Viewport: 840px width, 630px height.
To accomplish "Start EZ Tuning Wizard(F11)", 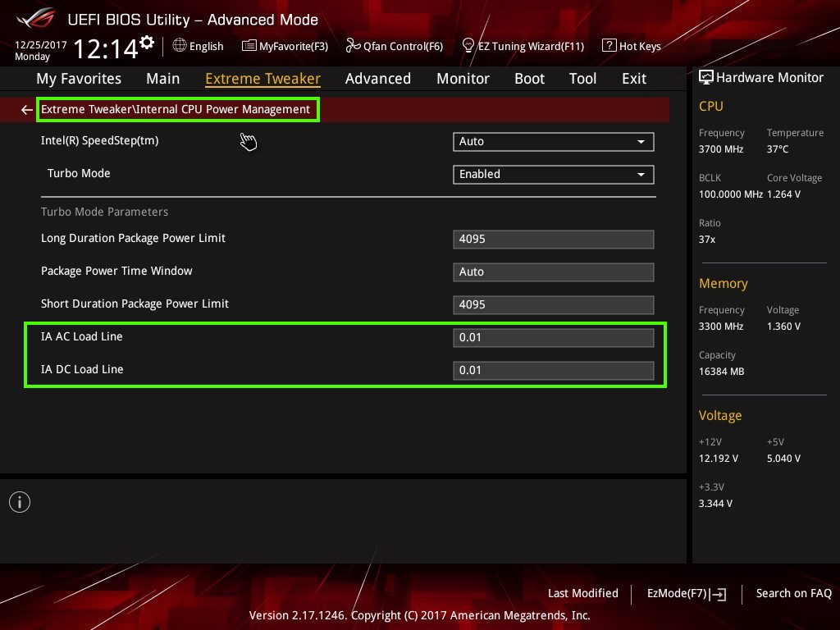I will [x=523, y=46].
